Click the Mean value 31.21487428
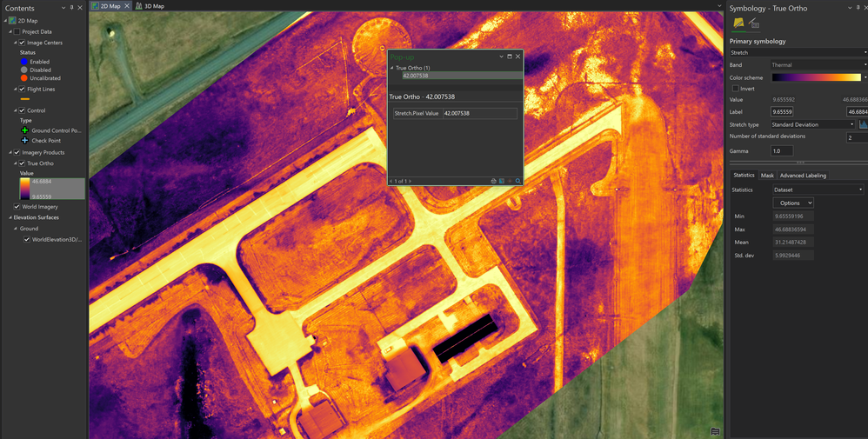This screenshot has height=439, width=868. point(793,243)
